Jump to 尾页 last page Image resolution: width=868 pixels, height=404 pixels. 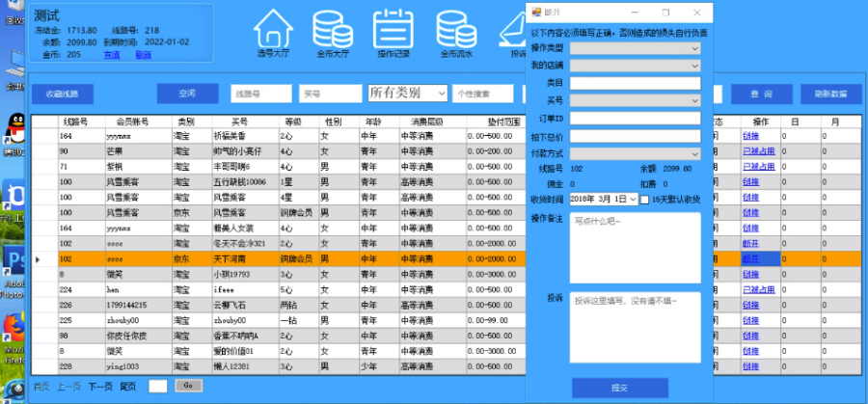[x=128, y=387]
